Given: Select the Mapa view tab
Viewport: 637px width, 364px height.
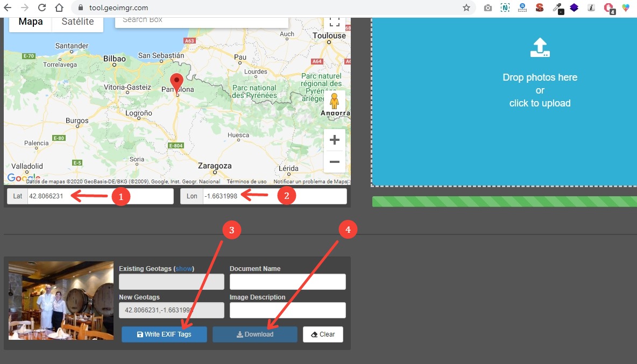Looking at the screenshot, I should point(30,22).
